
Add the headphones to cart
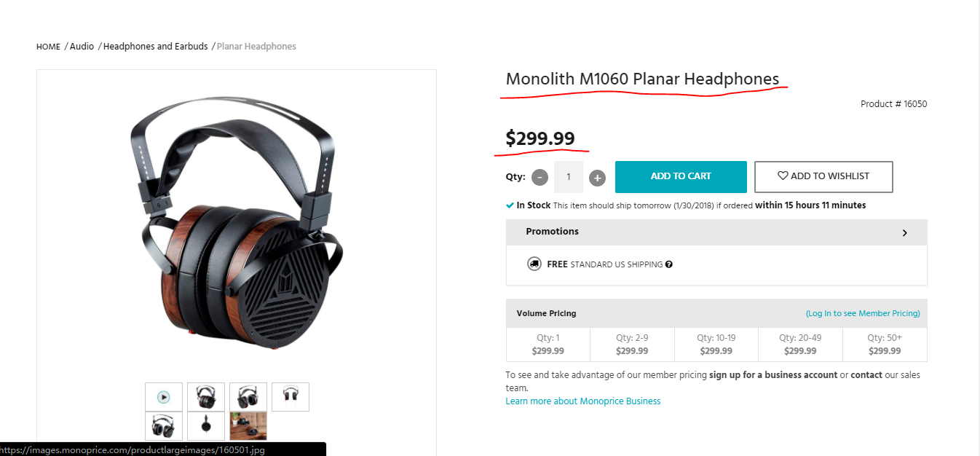[x=681, y=176]
